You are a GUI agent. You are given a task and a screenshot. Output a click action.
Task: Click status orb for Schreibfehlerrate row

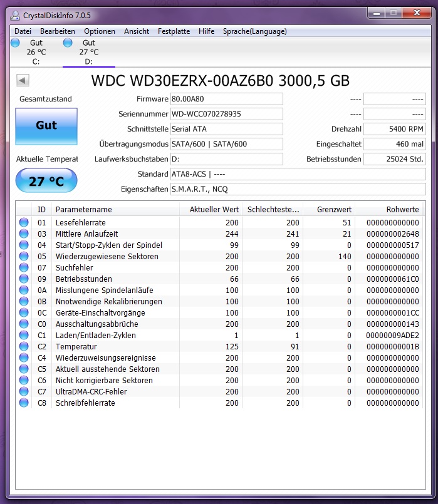click(x=24, y=402)
